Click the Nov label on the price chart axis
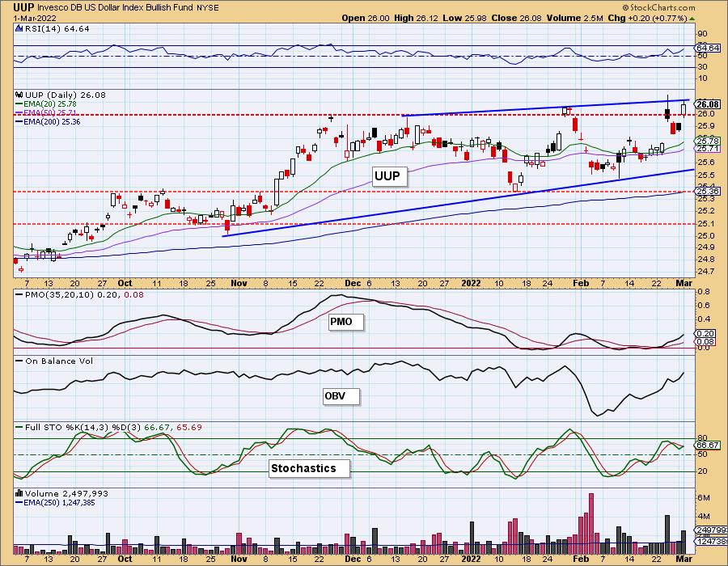728x566 pixels. 239,283
